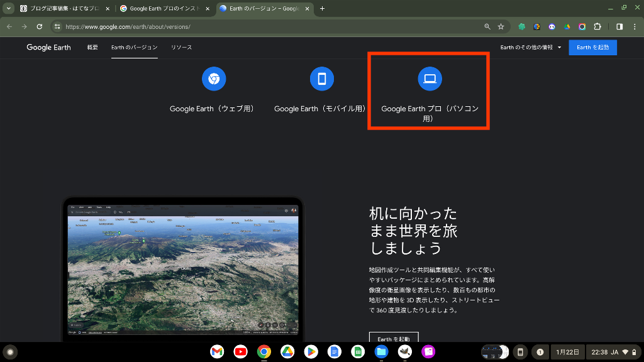The image size is (644, 362).
Task: Close the Google Earth プロのインスト tab
Action: coord(208,9)
